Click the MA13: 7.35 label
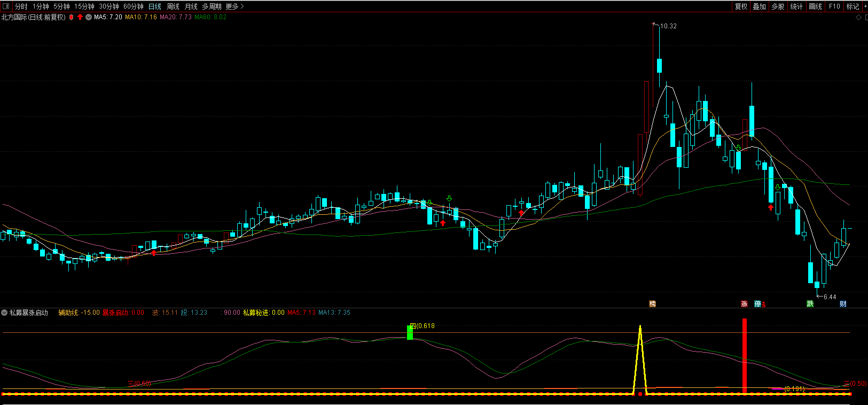 tap(334, 313)
